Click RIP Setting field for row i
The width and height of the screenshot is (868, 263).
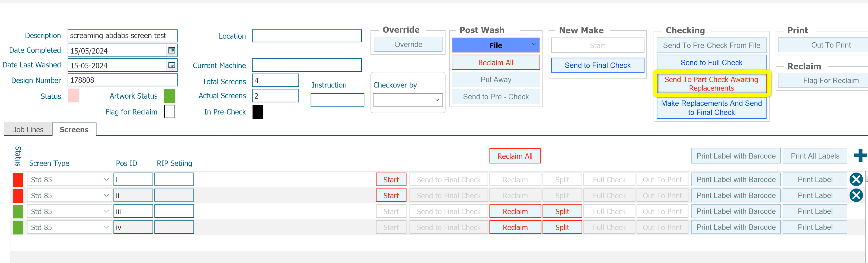pyautogui.click(x=174, y=179)
